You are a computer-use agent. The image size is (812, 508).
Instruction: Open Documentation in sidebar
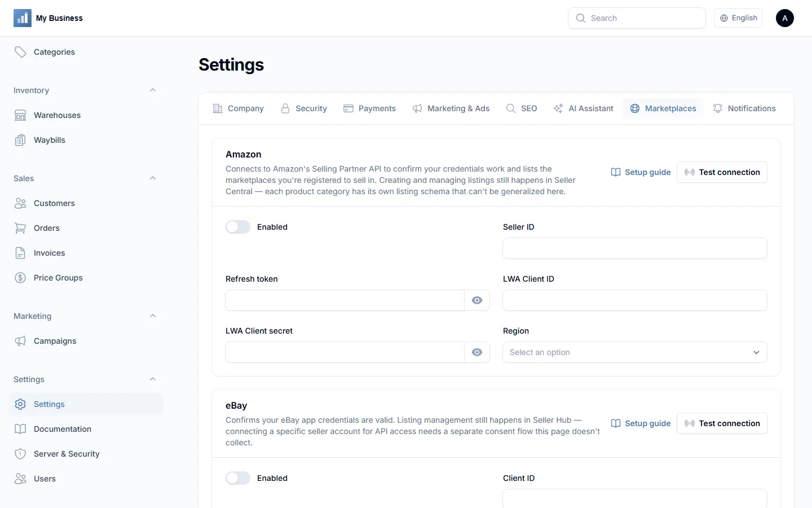(86, 429)
